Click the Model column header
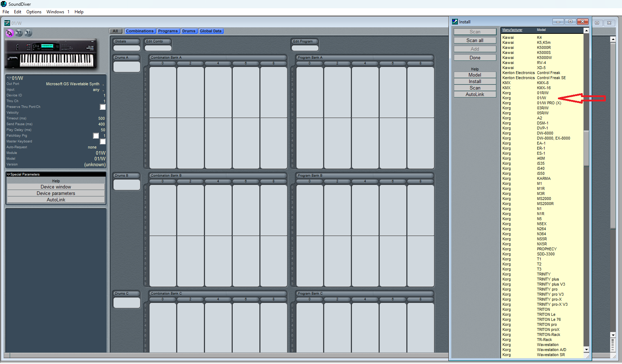 [x=541, y=30]
